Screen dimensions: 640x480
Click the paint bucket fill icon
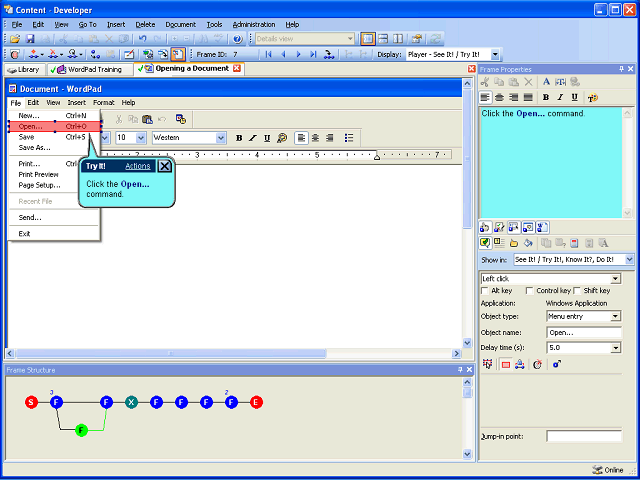[528, 243]
